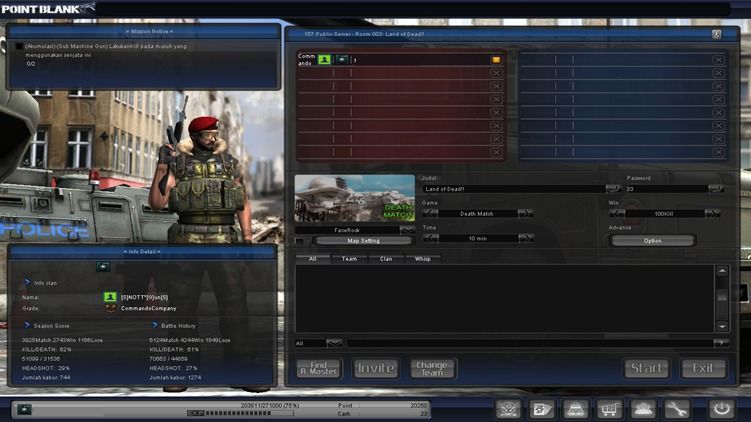Click the power icon to quit game

[722, 409]
